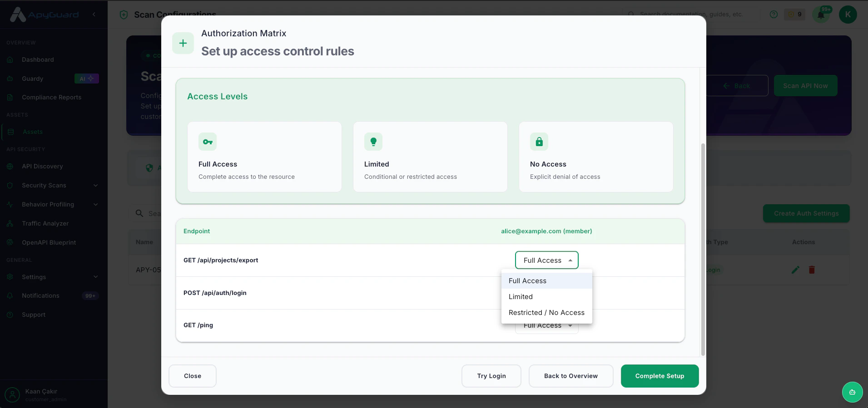868x408 pixels.
Task: Click the Complete Setup button
Action: coord(660,376)
